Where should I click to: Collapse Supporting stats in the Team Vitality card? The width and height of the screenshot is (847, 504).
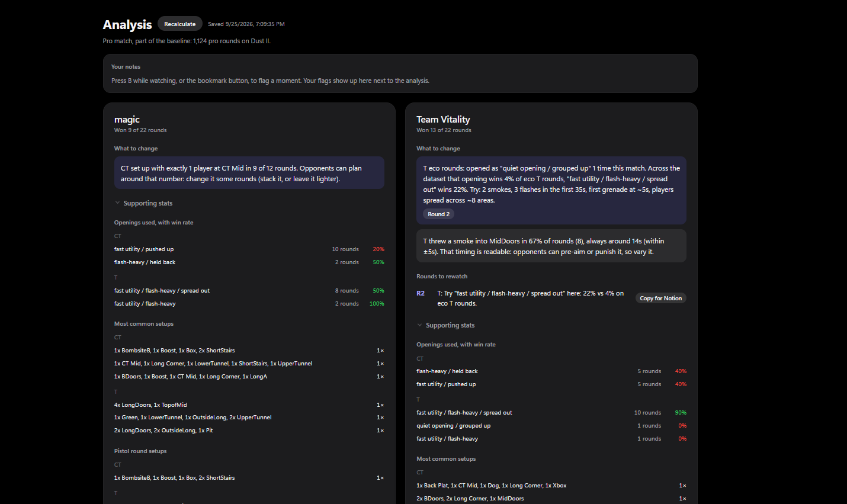[x=445, y=325]
